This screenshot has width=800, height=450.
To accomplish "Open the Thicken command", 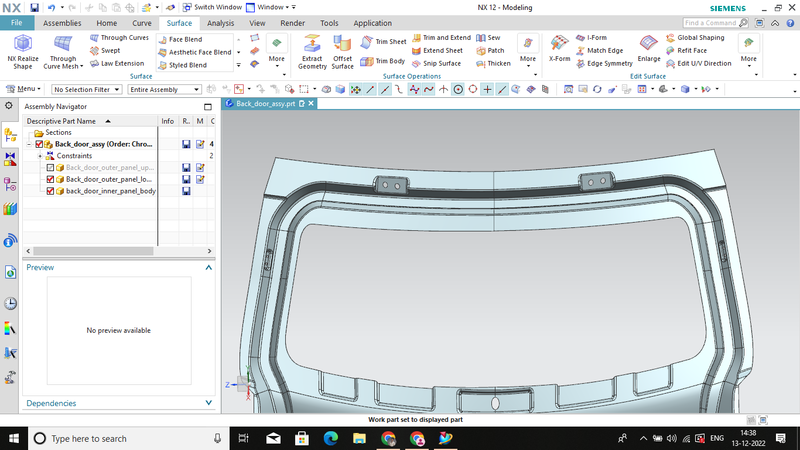I will (x=493, y=63).
